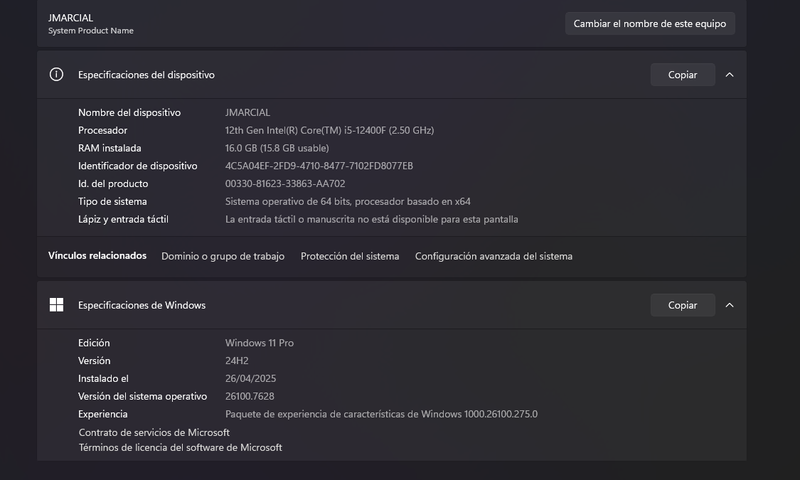The height and width of the screenshot is (480, 800).
Task: Click the Procesador label
Action: pyautogui.click(x=103, y=130)
